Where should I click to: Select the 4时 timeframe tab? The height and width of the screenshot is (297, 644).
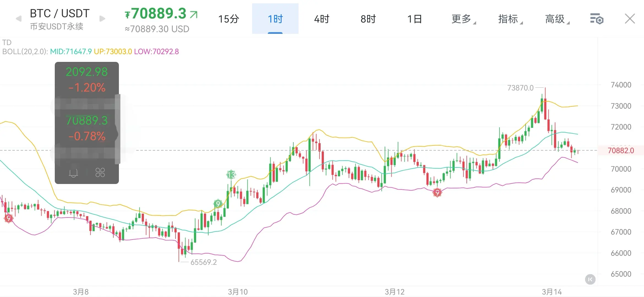(321, 19)
